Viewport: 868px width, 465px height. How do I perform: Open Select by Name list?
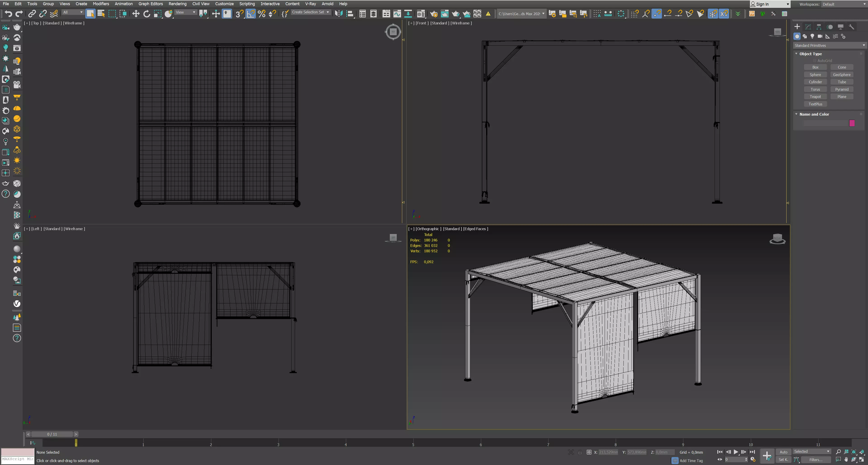click(101, 14)
